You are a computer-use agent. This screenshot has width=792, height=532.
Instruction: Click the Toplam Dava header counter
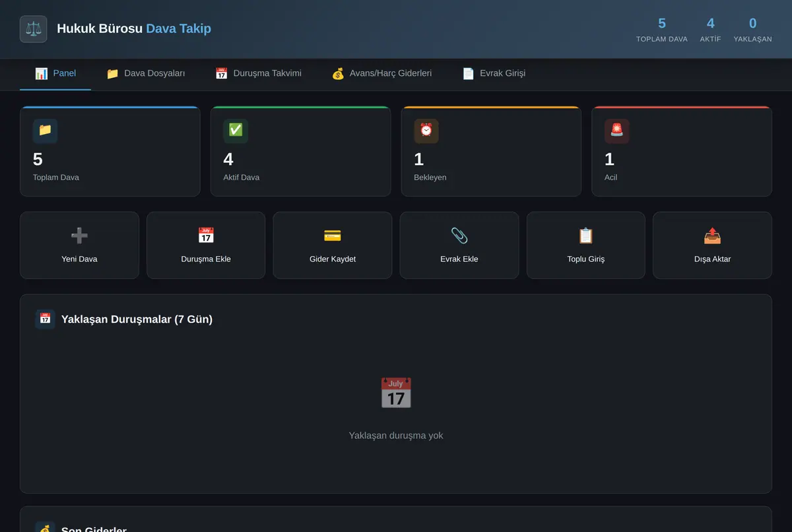click(x=662, y=30)
